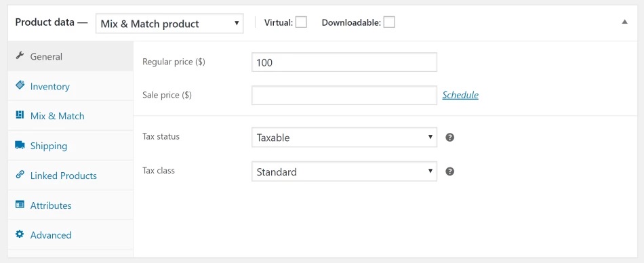The image size is (644, 263).
Task: Open the Tax class Standard dropdown
Action: point(344,171)
